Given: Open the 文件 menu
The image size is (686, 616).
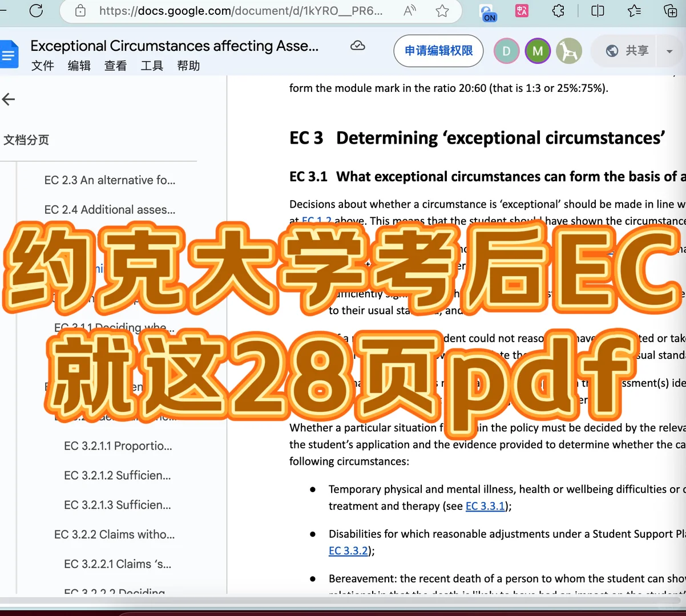Looking at the screenshot, I should tap(43, 66).
